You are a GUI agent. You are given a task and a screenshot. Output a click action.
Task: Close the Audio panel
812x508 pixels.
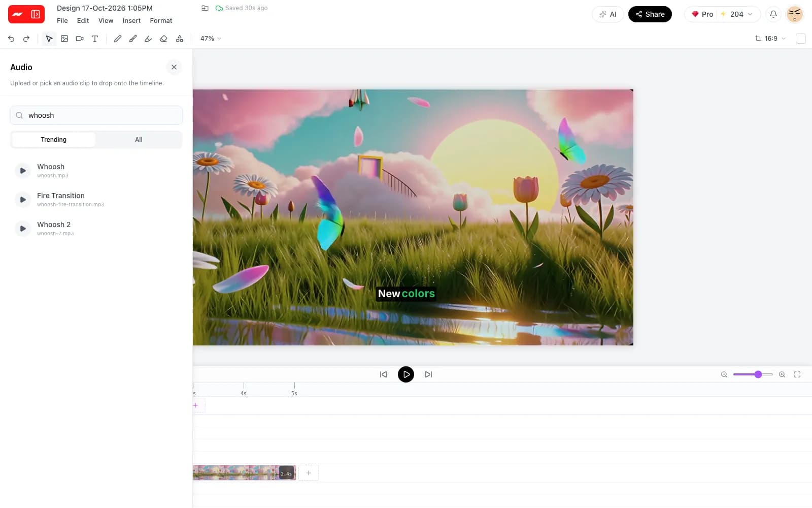click(x=174, y=67)
